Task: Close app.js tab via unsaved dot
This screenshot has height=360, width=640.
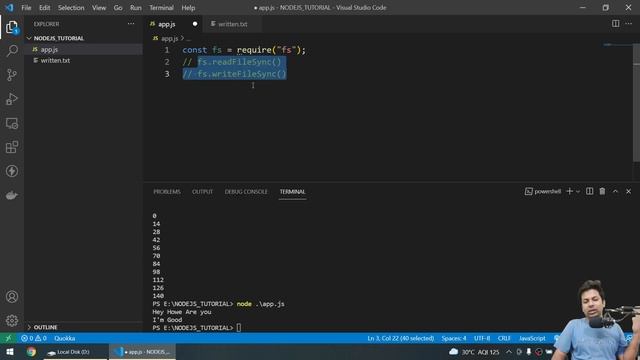Action: [195, 24]
